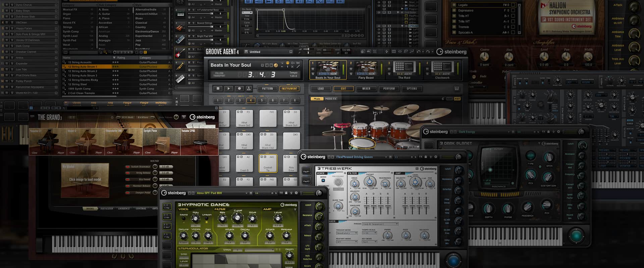Load the Yamaha C7 piano in The Grand
The image size is (644, 268).
47,141
